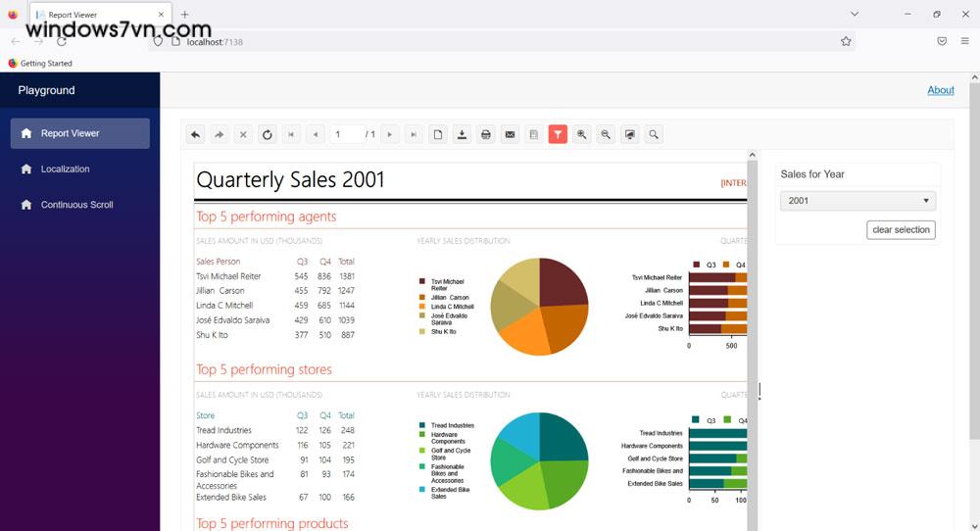Click the report's vertical scrollbar
Screen dimensions: 980x531
(753, 294)
